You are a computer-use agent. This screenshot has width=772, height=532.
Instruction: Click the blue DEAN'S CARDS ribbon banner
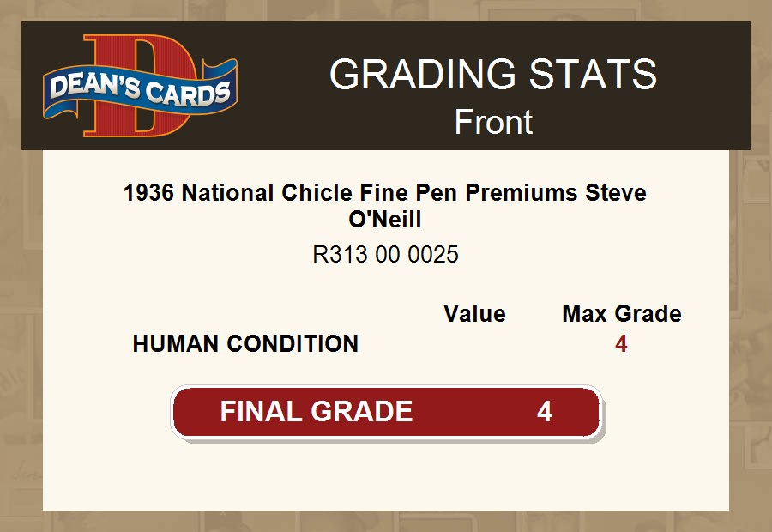click(140, 88)
